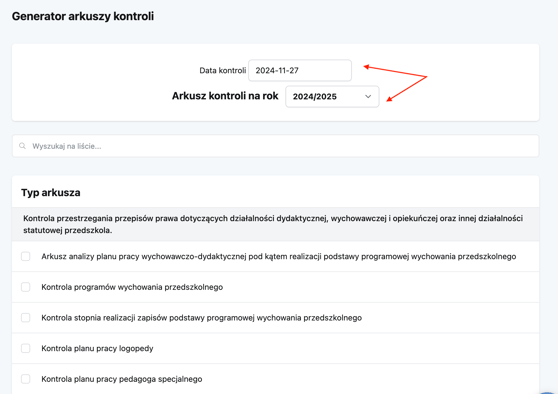Click the Kontrola planu pracy logopedy label
Image resolution: width=558 pixels, height=394 pixels.
pos(97,348)
